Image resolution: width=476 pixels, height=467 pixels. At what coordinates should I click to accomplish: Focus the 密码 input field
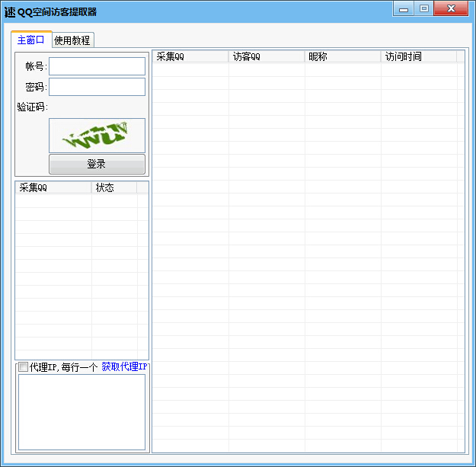[x=97, y=87]
